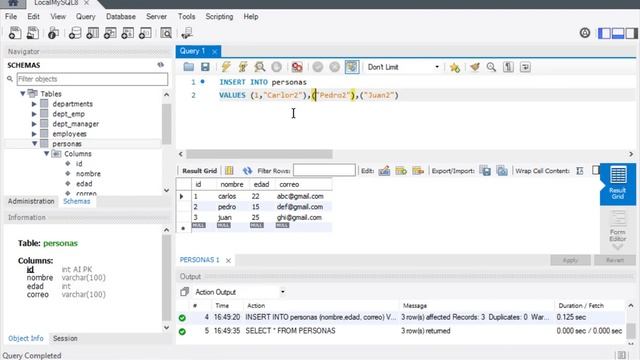Save the script to a file

[x=205, y=67]
